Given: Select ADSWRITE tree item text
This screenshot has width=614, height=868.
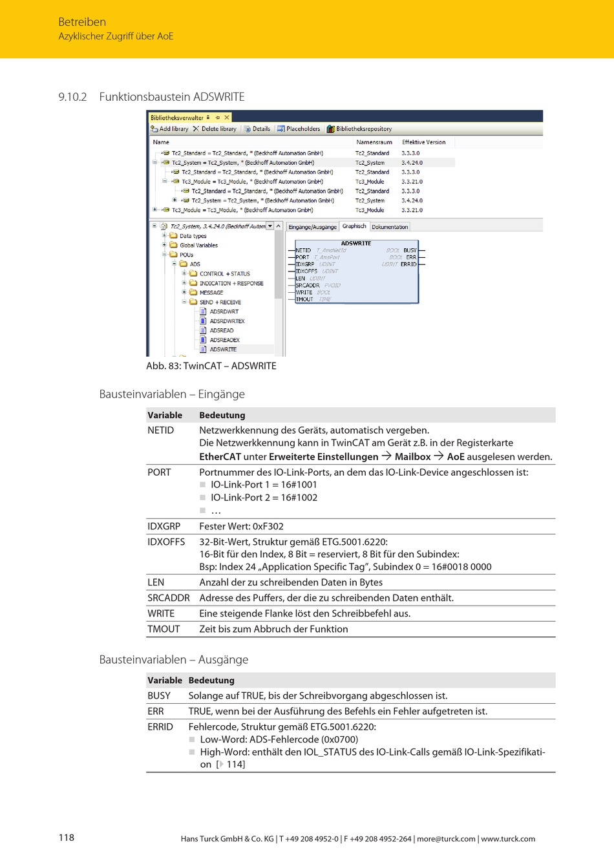Looking at the screenshot, I should (223, 350).
